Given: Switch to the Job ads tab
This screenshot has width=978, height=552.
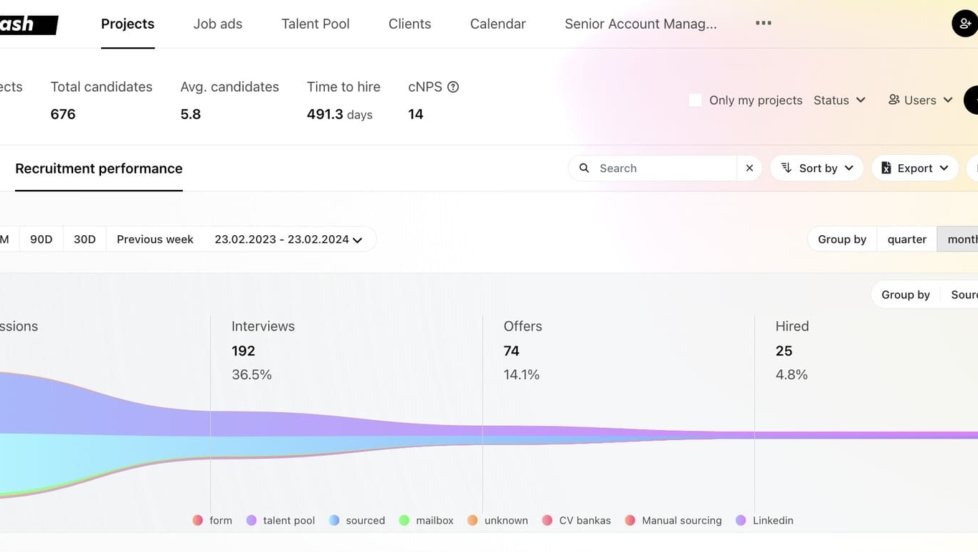Looking at the screenshot, I should click(218, 24).
